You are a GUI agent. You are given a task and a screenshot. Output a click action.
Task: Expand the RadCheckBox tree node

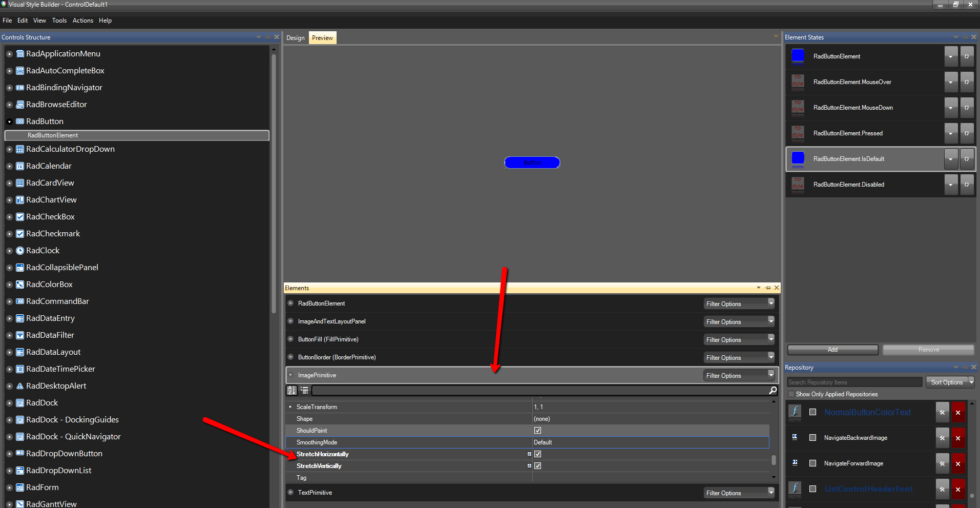9,217
